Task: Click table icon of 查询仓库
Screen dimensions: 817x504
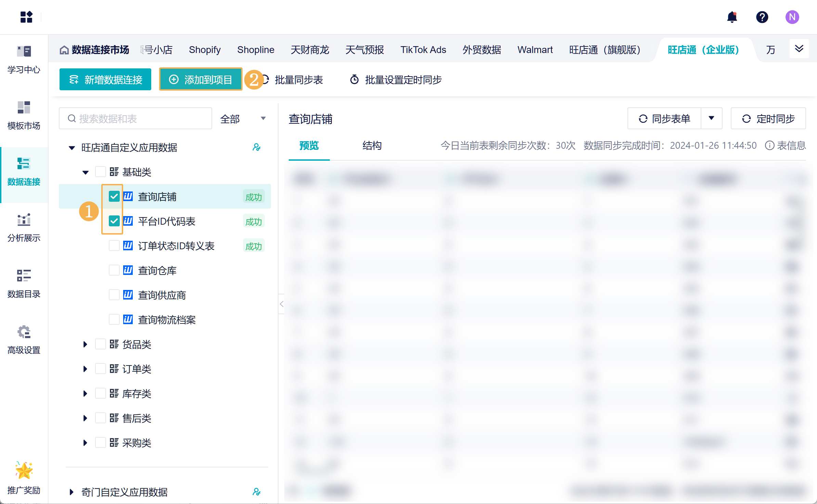Action: (x=128, y=270)
